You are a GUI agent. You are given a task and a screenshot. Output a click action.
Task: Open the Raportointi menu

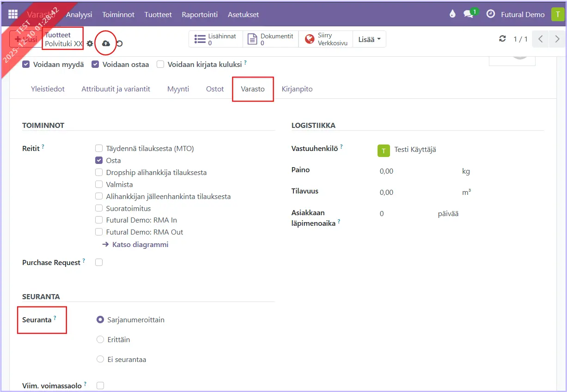click(200, 14)
